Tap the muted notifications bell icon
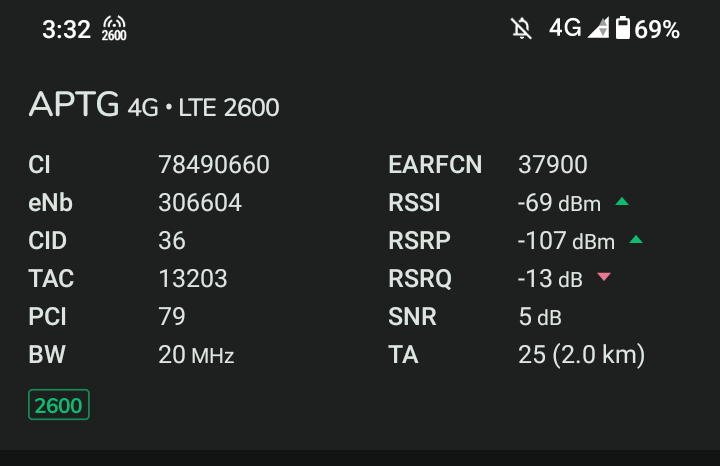720x466 pixels. click(521, 28)
